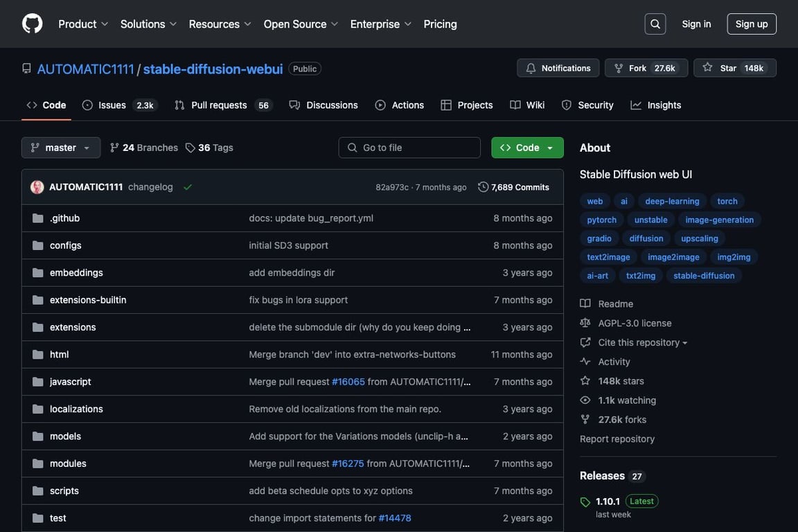Switch to the Pull requests tab
Viewport: 798px width, 532px height.
point(224,105)
